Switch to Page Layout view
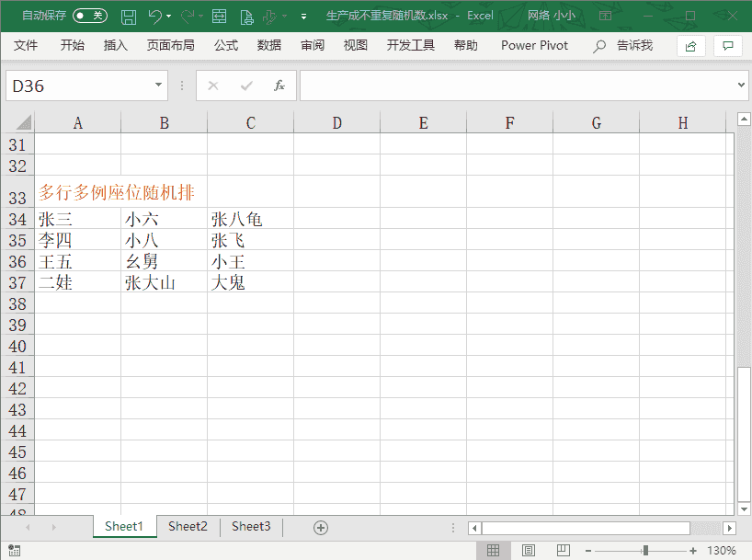The height and width of the screenshot is (560, 752). 528,550
